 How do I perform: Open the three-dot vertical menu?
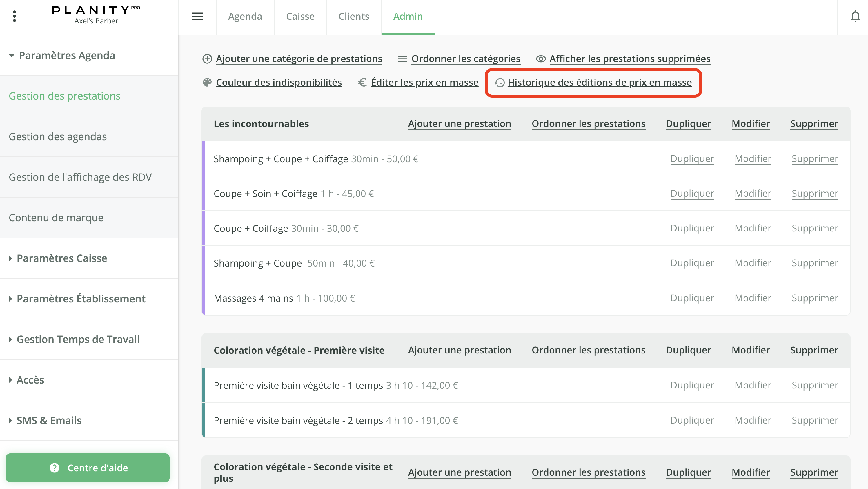point(14,16)
